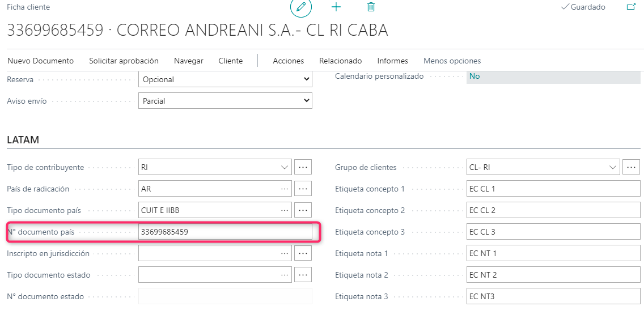Open the Informes menu
This screenshot has height=319, width=644.
point(393,61)
